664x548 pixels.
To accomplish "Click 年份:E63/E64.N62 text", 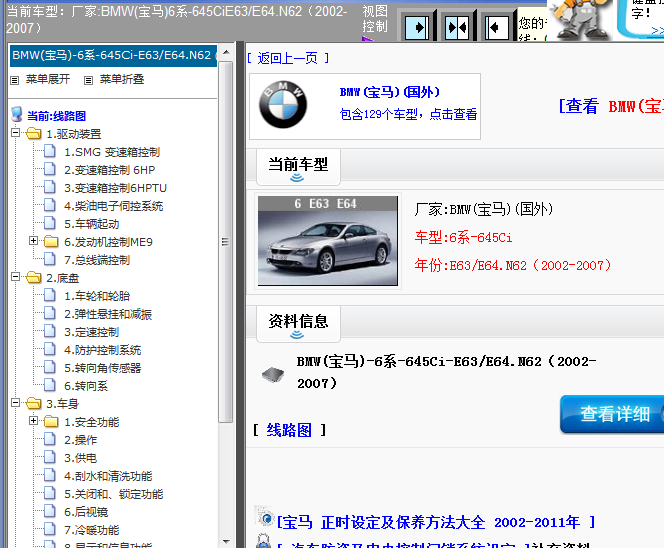I will pos(513,266).
